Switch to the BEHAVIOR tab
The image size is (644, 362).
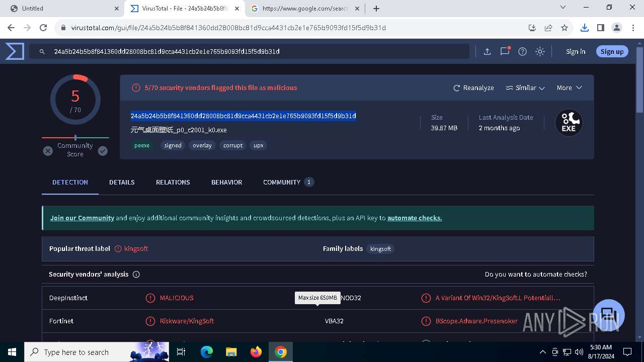tap(226, 182)
